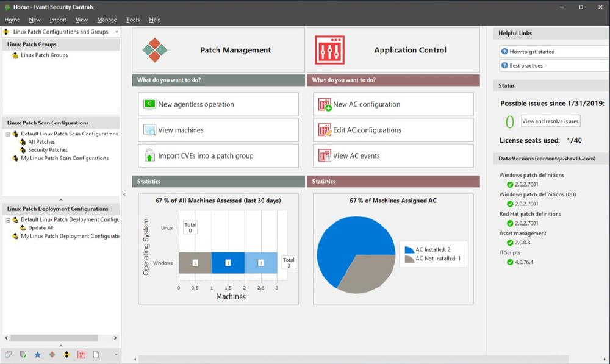Click the blue star navigation icon
The width and height of the screenshot is (610, 364).
point(37,355)
